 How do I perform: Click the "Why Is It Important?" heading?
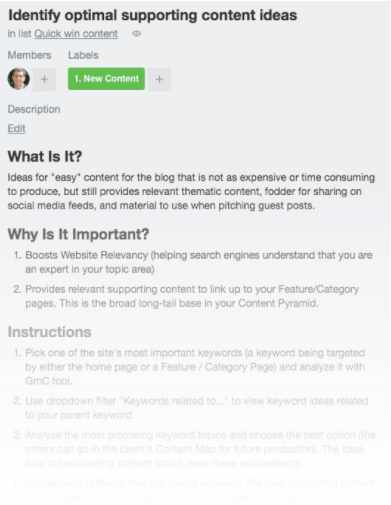pyautogui.click(x=78, y=234)
